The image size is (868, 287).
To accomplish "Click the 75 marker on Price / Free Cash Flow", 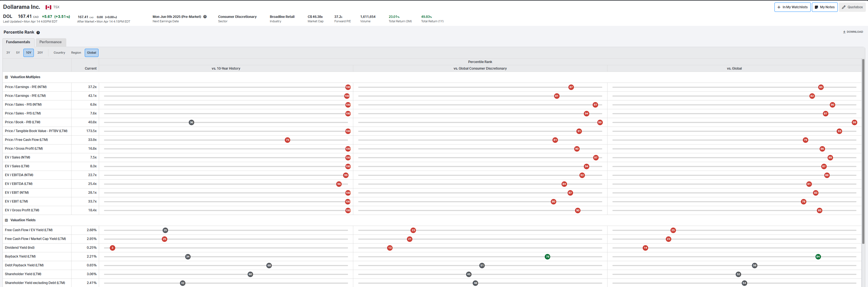I will [x=287, y=140].
